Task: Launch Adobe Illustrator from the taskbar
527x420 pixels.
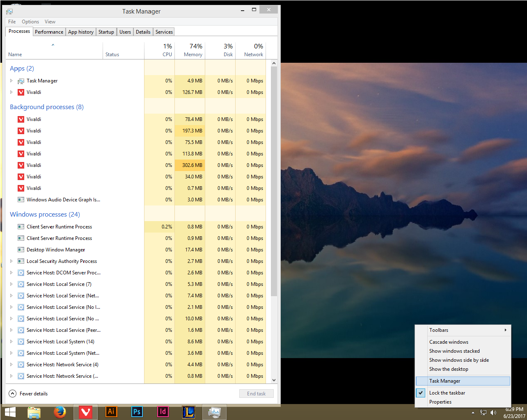Action: tap(111, 412)
